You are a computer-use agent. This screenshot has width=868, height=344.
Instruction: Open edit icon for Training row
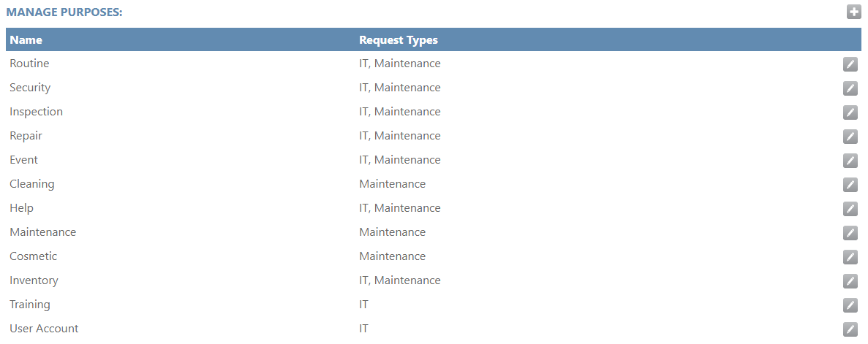tap(850, 305)
